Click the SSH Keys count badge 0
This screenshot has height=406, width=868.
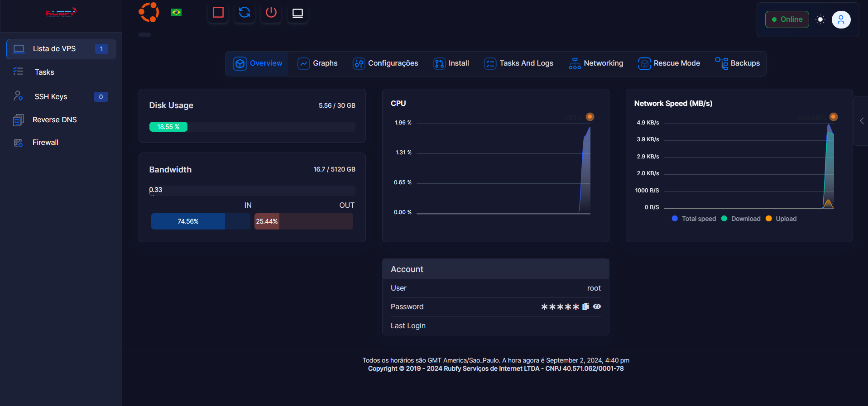pos(101,97)
